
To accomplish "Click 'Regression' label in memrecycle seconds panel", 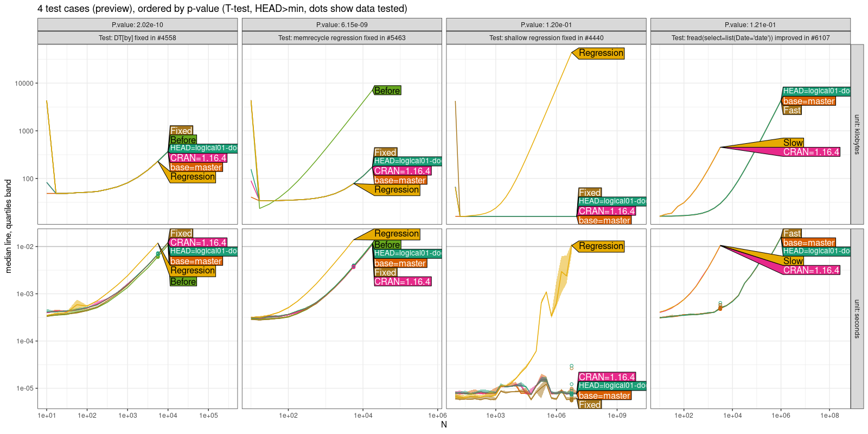I will [x=397, y=234].
